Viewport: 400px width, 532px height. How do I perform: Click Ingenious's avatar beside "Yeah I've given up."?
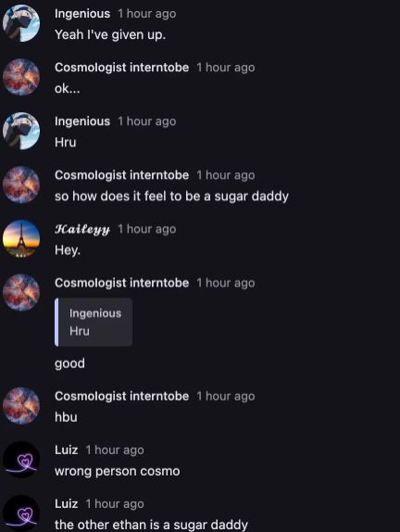point(21,23)
